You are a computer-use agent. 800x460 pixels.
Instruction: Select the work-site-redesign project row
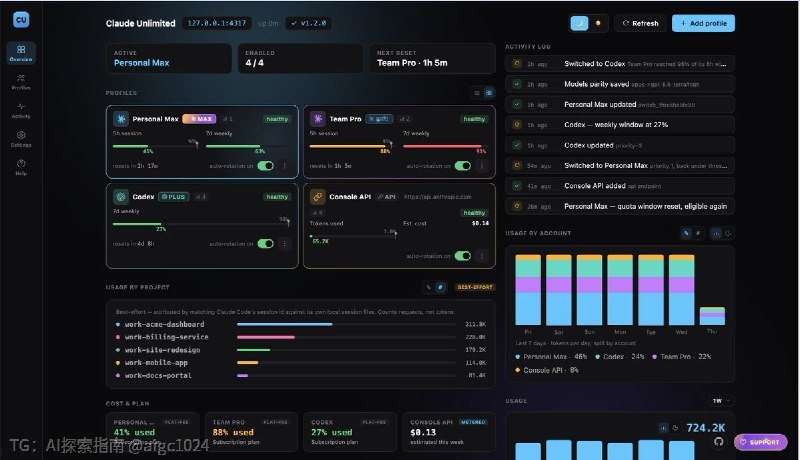click(x=301, y=350)
